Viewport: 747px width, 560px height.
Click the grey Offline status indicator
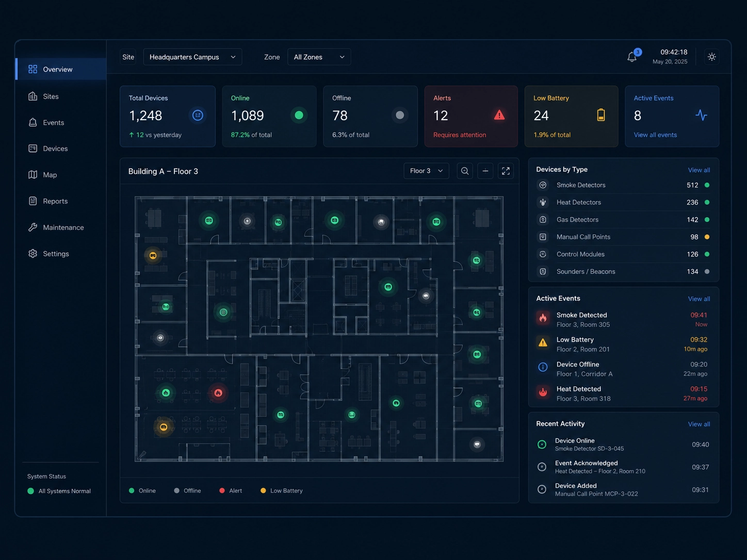(x=400, y=115)
